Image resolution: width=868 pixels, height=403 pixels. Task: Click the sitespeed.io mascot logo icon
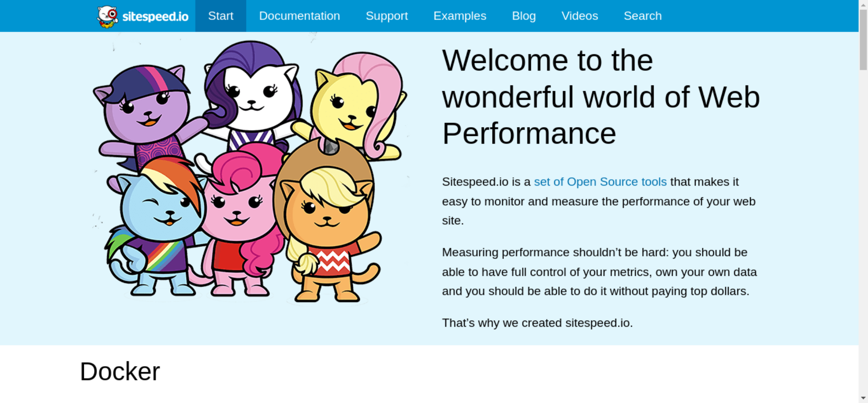coord(107,16)
